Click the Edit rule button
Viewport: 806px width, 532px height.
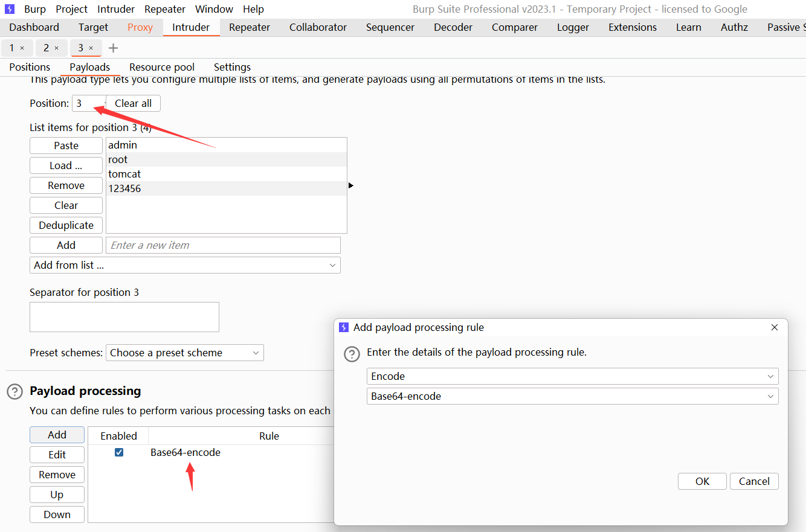click(57, 455)
